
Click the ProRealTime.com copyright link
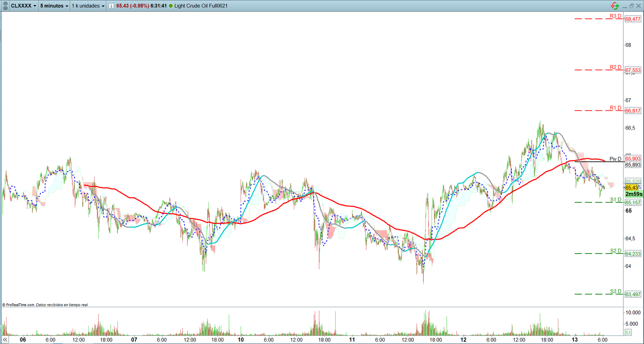pyautogui.click(x=18, y=305)
